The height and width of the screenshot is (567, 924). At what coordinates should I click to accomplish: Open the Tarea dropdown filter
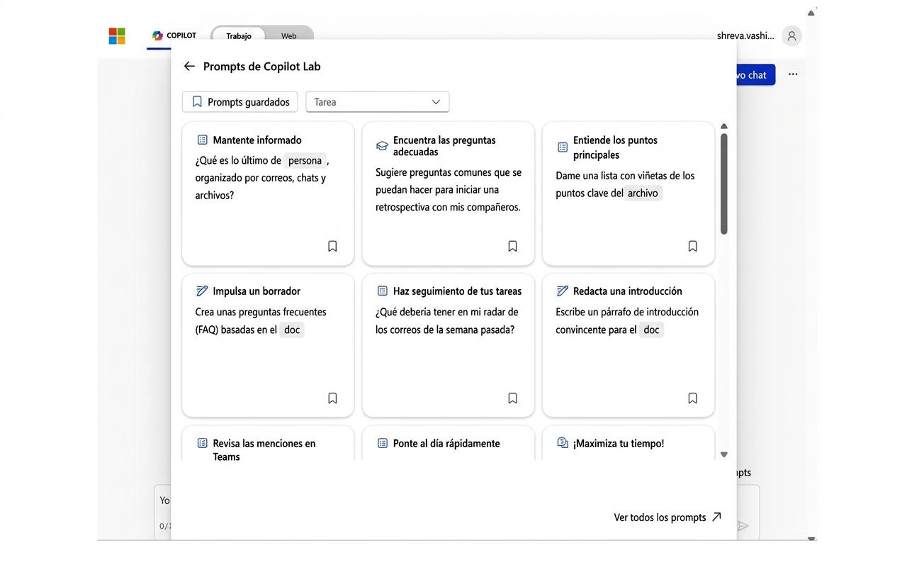(x=377, y=102)
